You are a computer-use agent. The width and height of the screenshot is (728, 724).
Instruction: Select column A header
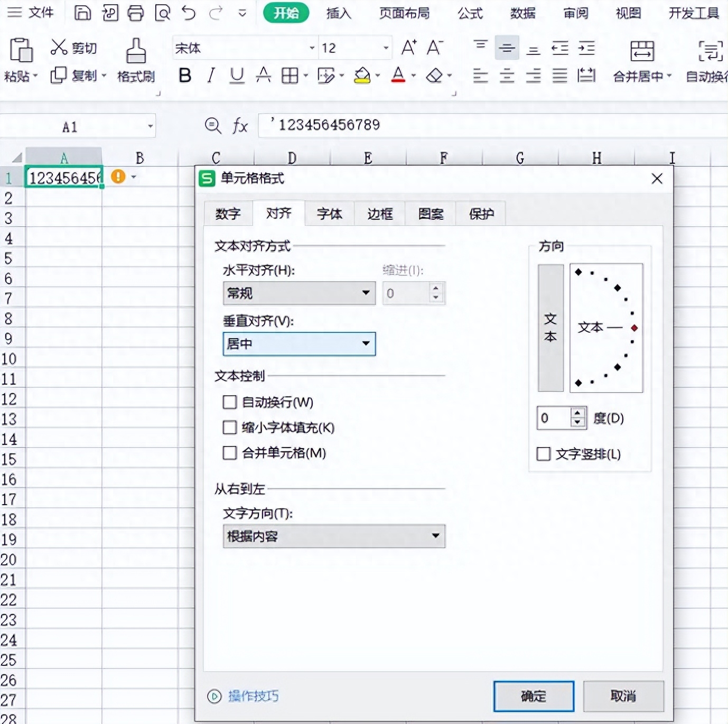click(63, 157)
